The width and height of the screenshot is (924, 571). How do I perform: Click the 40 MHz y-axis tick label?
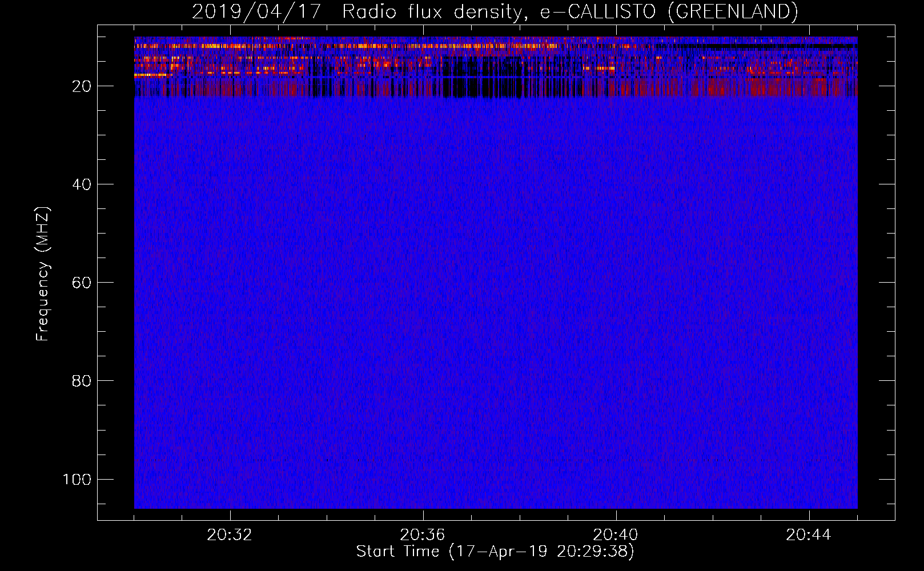(x=82, y=184)
